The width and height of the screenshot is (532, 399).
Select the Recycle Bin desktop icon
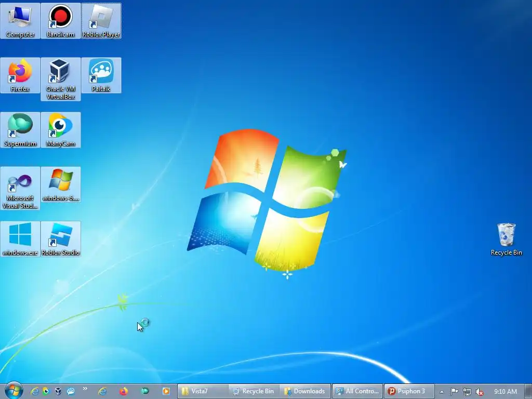(x=506, y=239)
